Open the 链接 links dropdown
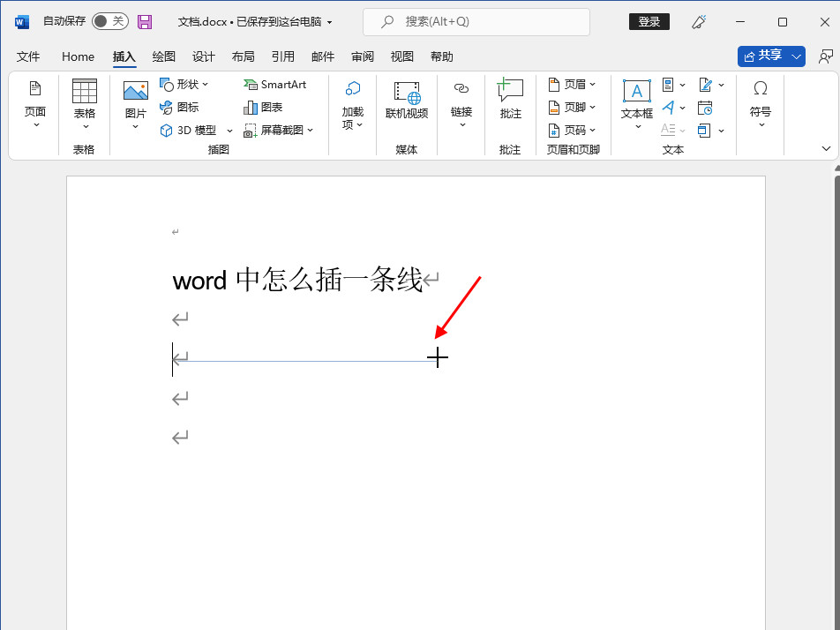The image size is (840, 630). (x=461, y=106)
